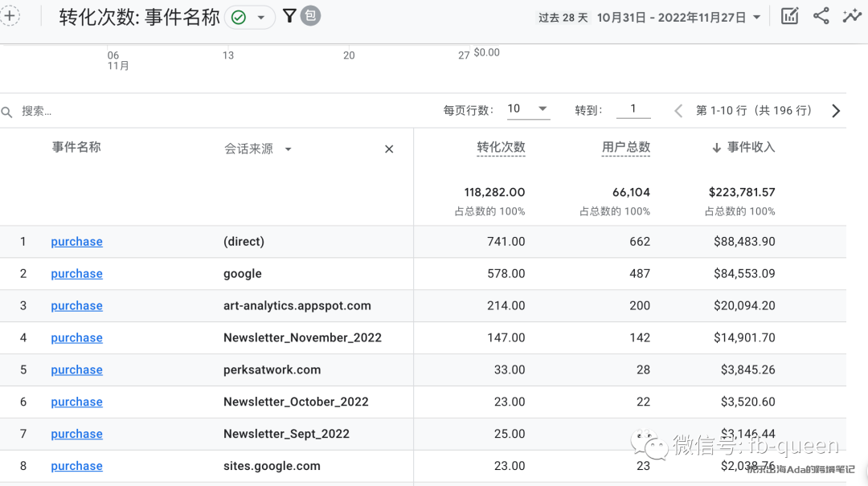Click the search magnifier icon

6,112
